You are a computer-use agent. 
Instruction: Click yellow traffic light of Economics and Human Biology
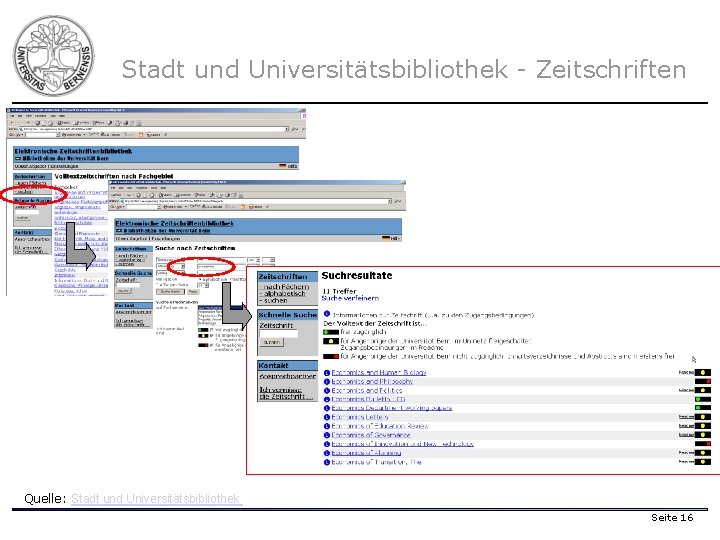703,372
